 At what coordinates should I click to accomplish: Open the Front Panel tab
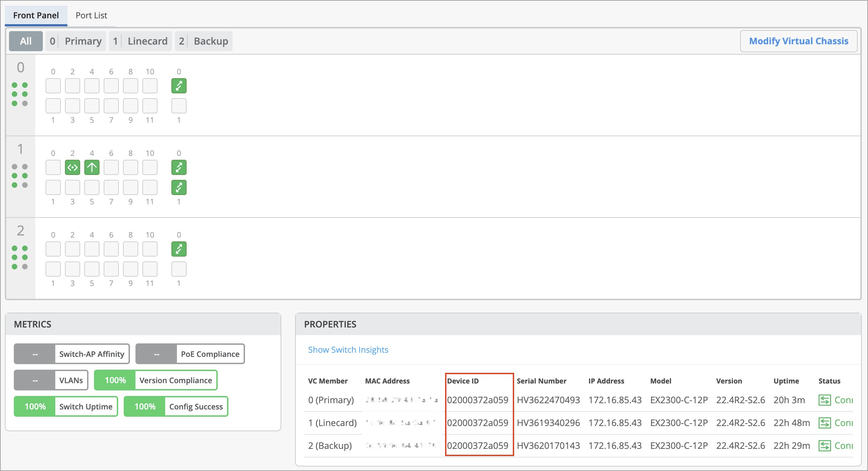(x=36, y=15)
